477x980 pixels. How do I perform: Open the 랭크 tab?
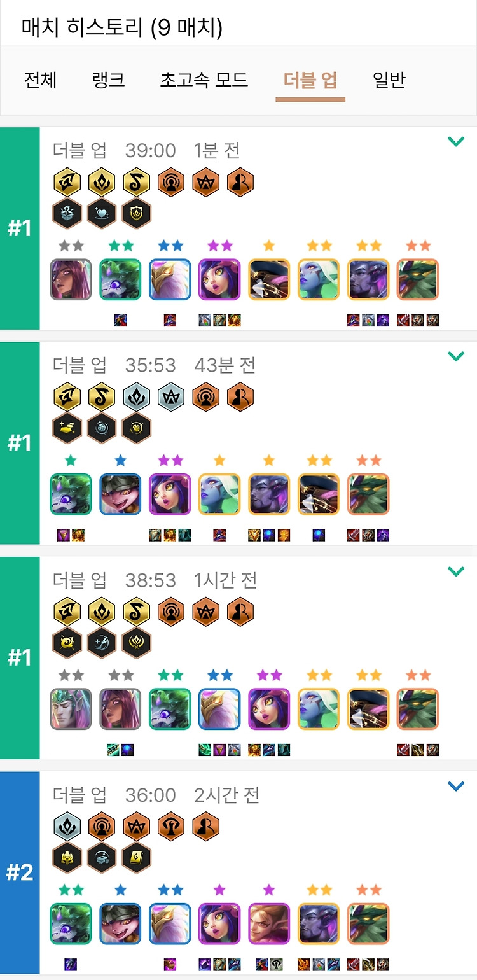108,81
